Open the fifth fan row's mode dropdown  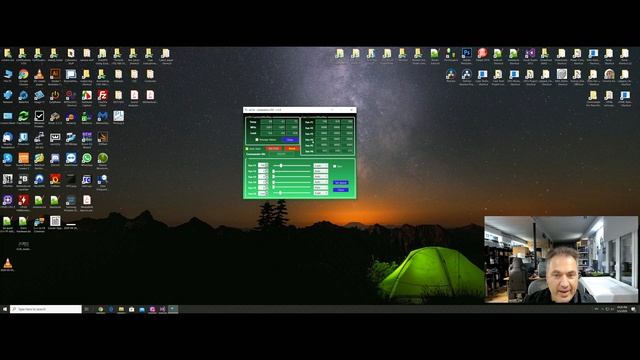[321, 187]
